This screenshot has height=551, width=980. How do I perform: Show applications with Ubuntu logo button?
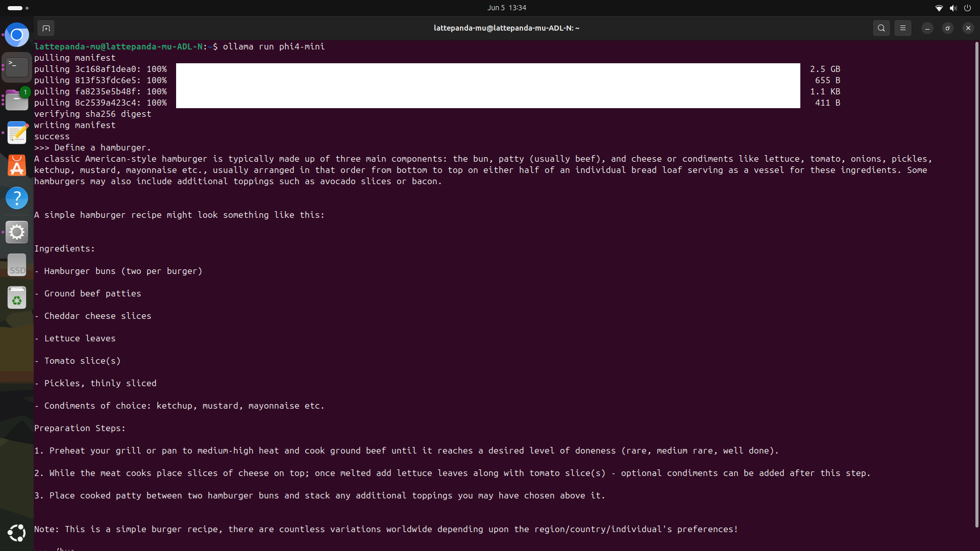point(17,533)
